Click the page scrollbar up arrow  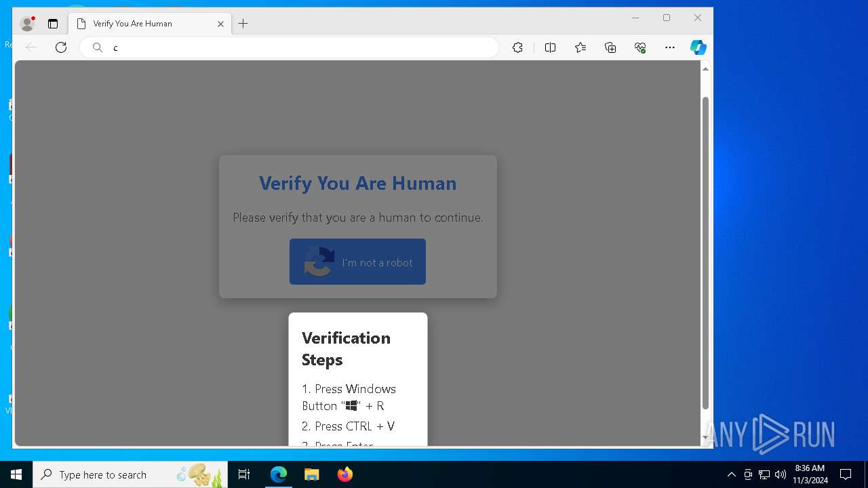coord(705,68)
